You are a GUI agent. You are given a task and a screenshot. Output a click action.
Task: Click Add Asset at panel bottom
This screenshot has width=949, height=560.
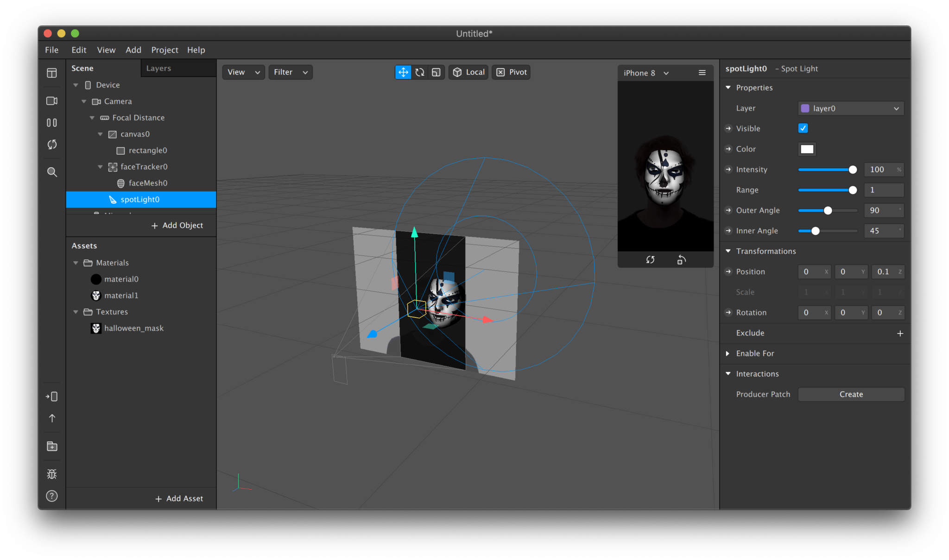pyautogui.click(x=180, y=498)
